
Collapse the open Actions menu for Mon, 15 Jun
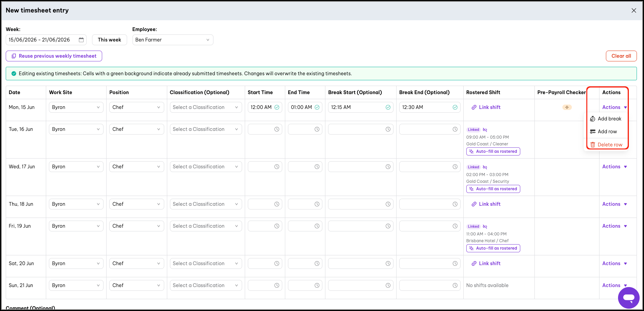614,107
